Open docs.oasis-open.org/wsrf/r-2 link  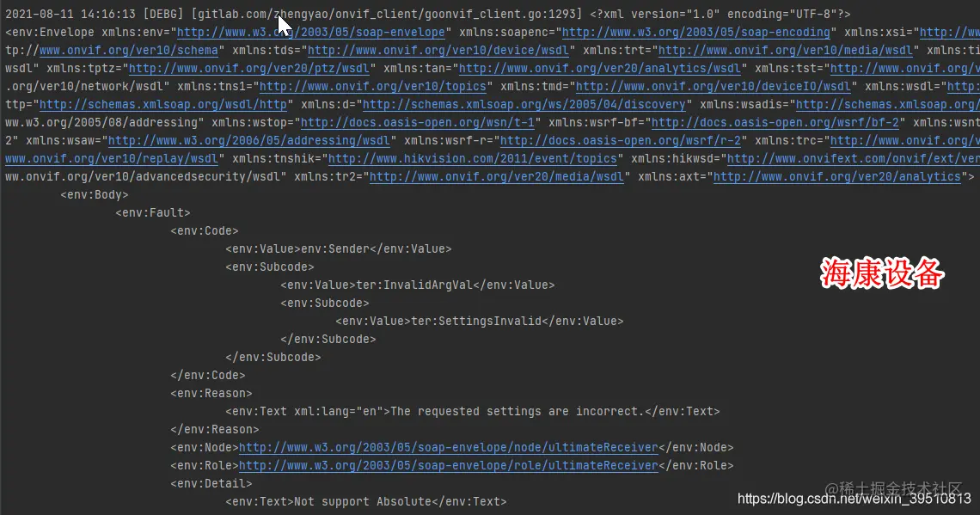click(x=620, y=141)
